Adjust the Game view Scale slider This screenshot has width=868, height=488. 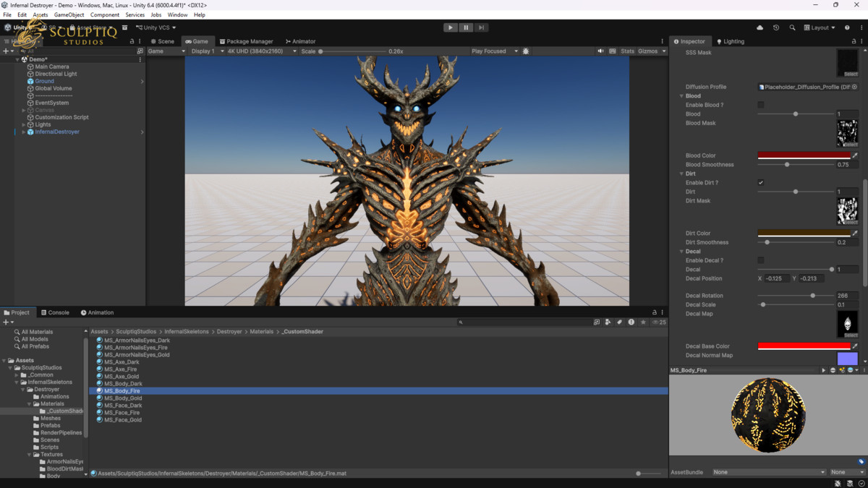click(352, 51)
